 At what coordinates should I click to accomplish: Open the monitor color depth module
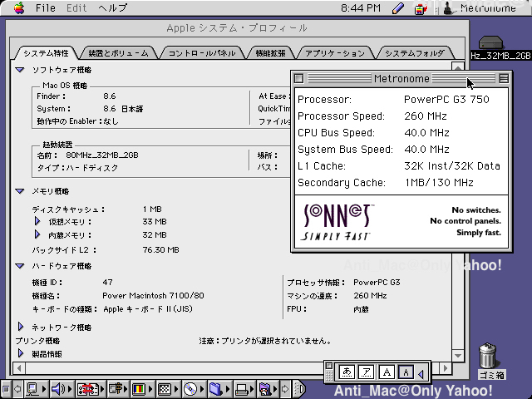point(142,389)
